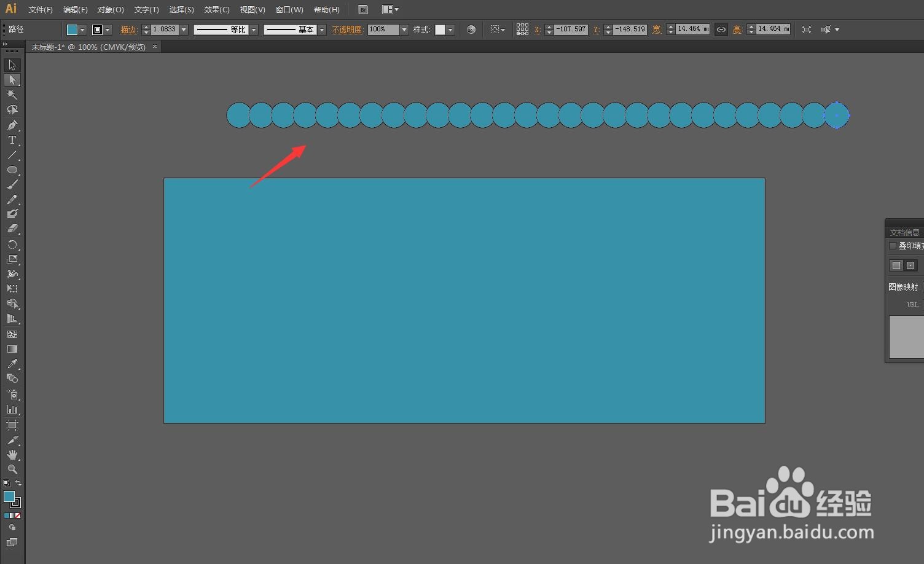Reset default fill and stroke
This screenshot has height=564, width=924.
7,484
